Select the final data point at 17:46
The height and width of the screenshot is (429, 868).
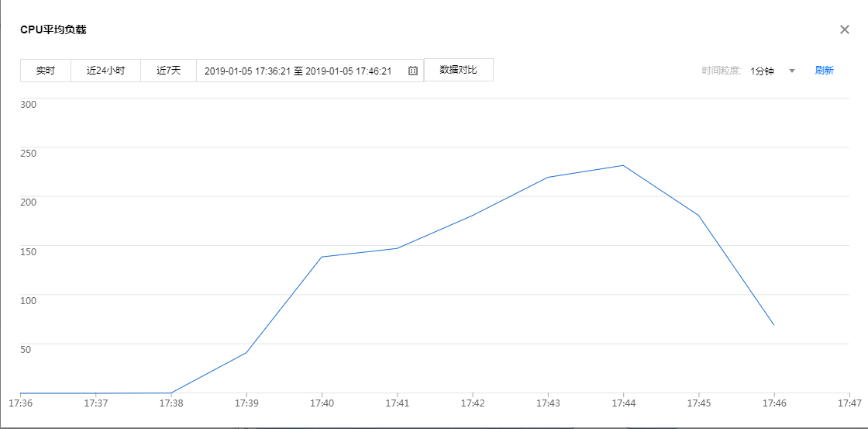coord(773,325)
